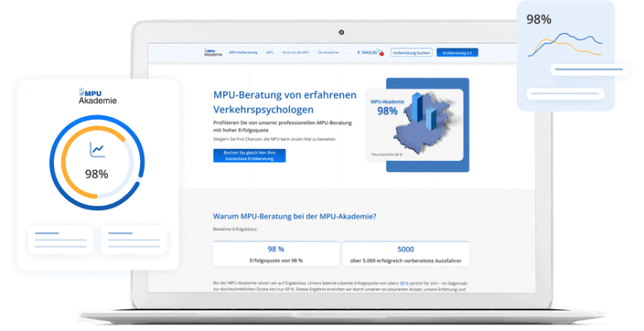Viewport: 644px width, 331px height.
Task: Click the heading Warum MPU-Beratung bei der MPU-Akademie?
Action: pyautogui.click(x=295, y=217)
